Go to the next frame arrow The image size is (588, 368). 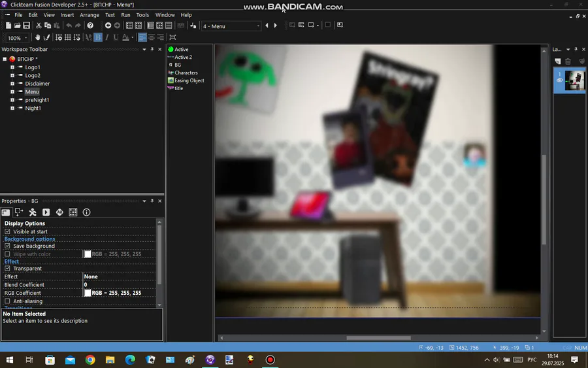click(276, 25)
